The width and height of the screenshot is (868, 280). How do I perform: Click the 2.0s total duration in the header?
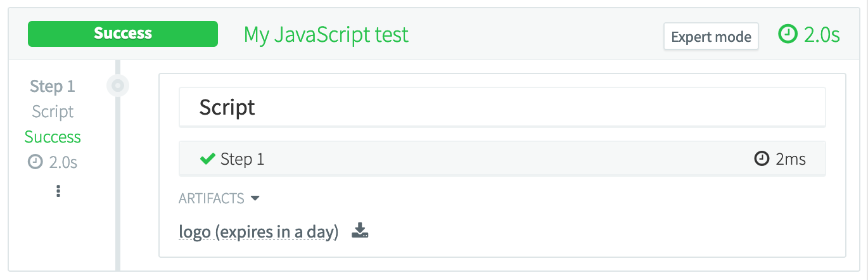822,35
